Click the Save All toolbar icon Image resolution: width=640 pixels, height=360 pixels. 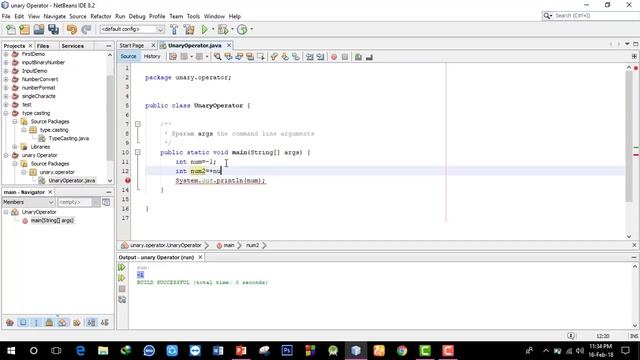point(53,29)
